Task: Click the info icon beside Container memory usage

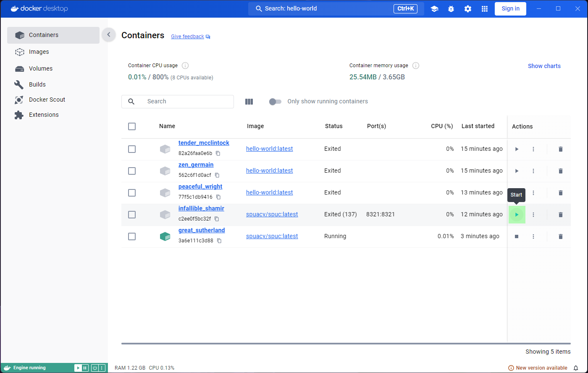Action: pos(416,66)
